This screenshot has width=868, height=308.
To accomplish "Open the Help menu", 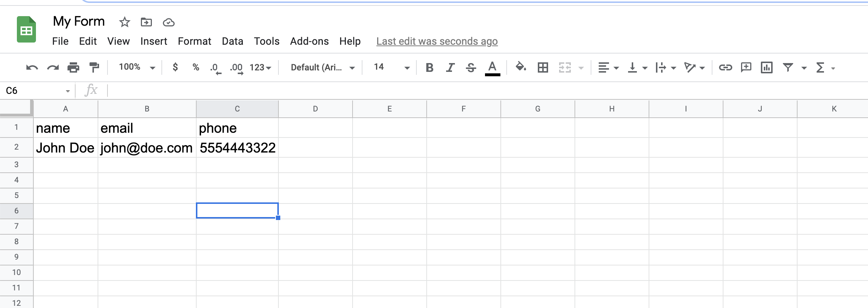I will tap(350, 41).
